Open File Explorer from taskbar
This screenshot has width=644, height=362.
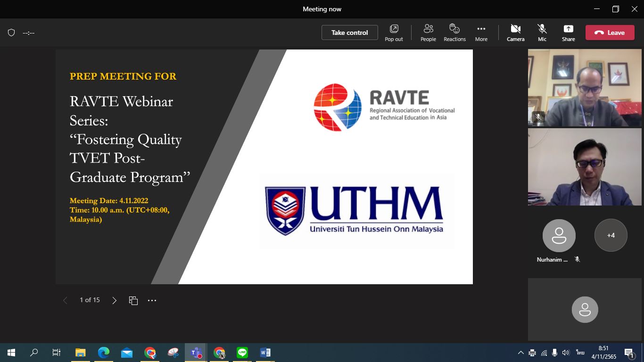[x=81, y=353]
